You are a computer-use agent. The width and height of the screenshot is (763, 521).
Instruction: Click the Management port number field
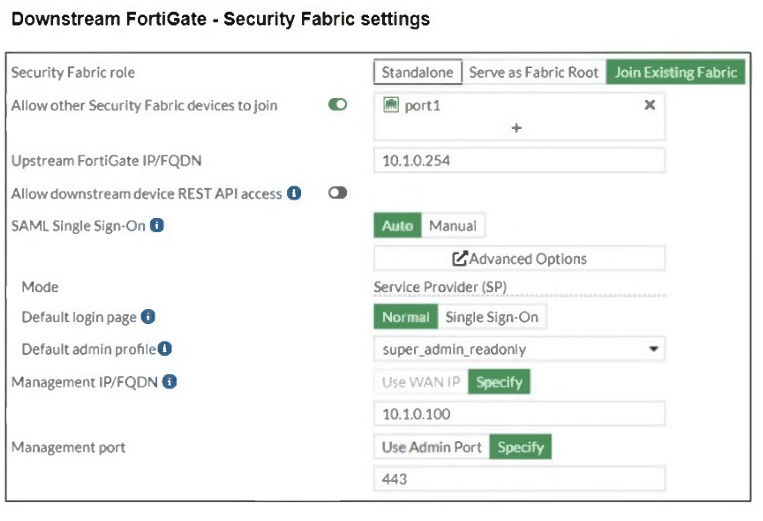(x=519, y=479)
